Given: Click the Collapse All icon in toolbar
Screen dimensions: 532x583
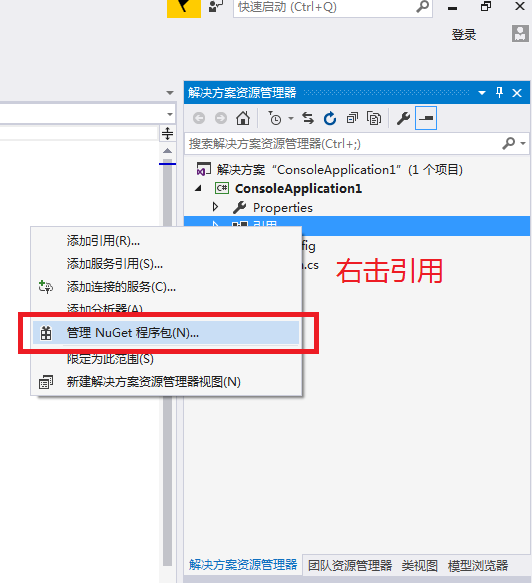Looking at the screenshot, I should [x=352, y=119].
